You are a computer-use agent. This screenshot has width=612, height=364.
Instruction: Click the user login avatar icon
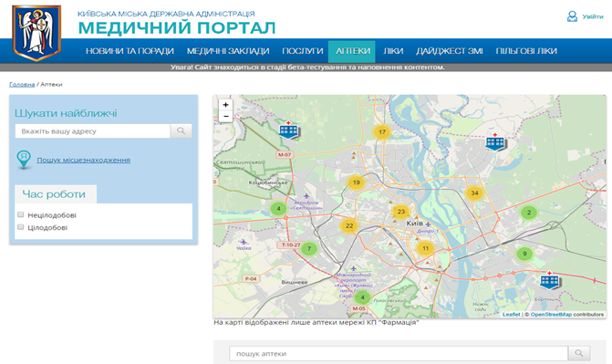tap(572, 16)
